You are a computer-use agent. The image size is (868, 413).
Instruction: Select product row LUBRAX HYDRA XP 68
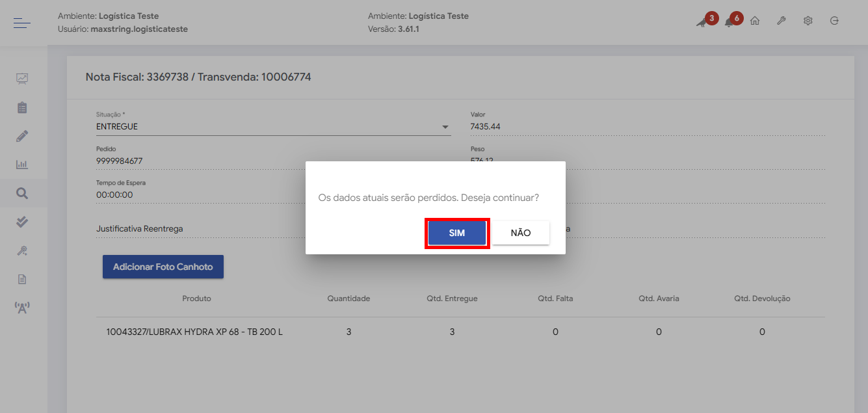pyautogui.click(x=460, y=332)
